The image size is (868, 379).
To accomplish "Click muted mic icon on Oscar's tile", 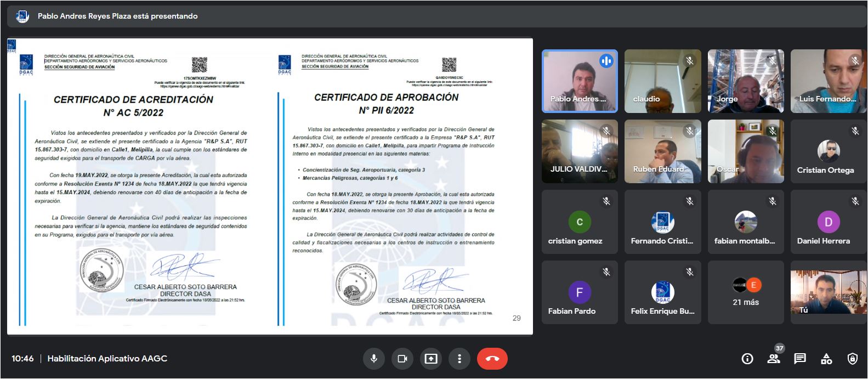I will coord(773,131).
